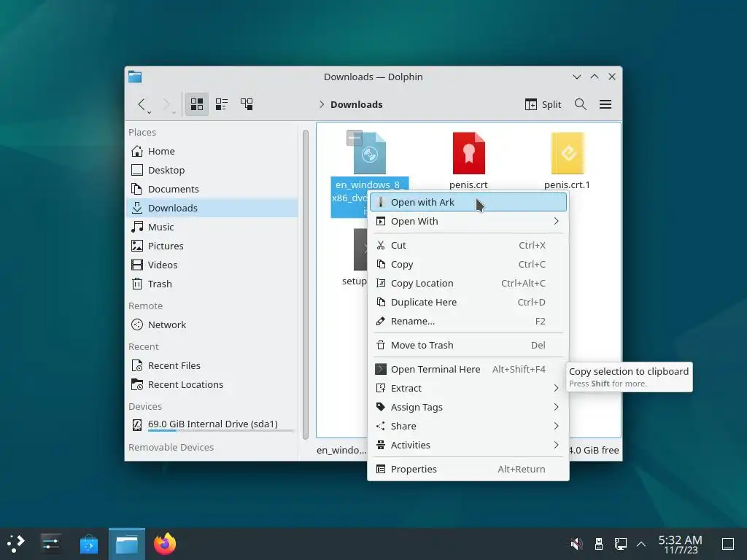Open the KDE application launcher

[16, 544]
